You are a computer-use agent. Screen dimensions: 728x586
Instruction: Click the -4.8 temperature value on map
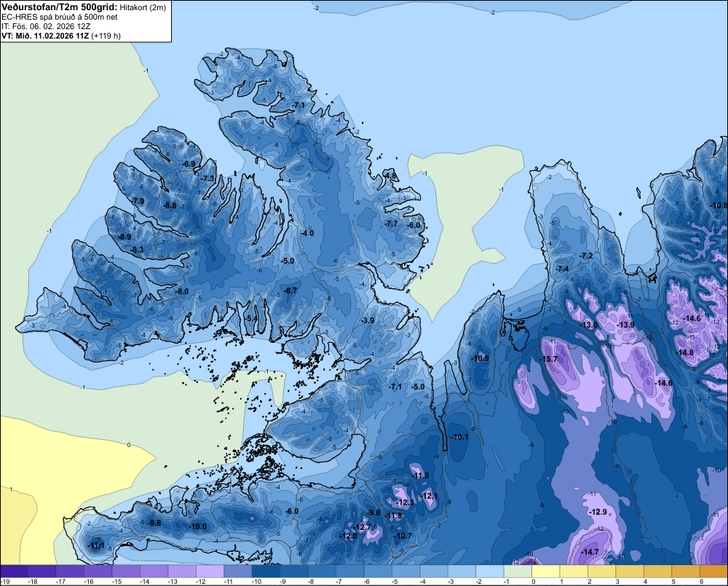point(390,175)
